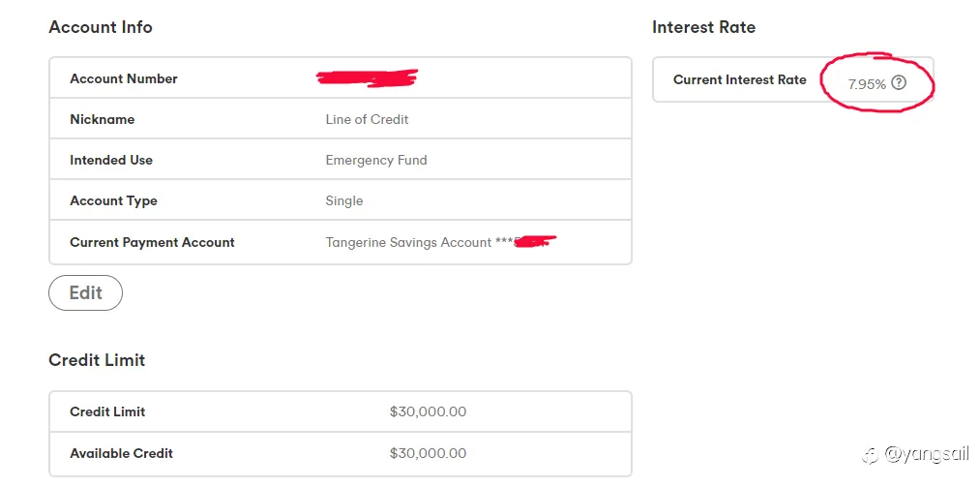Click the 7.95% current interest rate value

[x=867, y=84]
